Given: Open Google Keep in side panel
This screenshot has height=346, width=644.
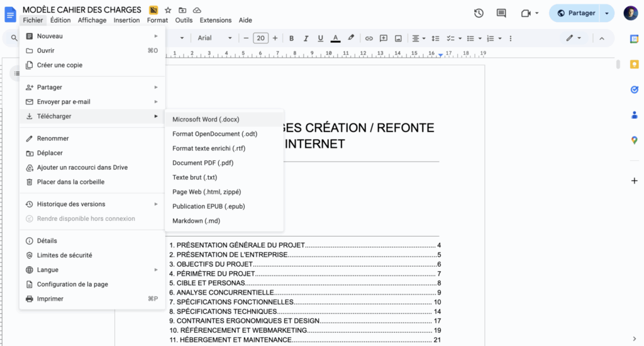Looking at the screenshot, I should 634,64.
